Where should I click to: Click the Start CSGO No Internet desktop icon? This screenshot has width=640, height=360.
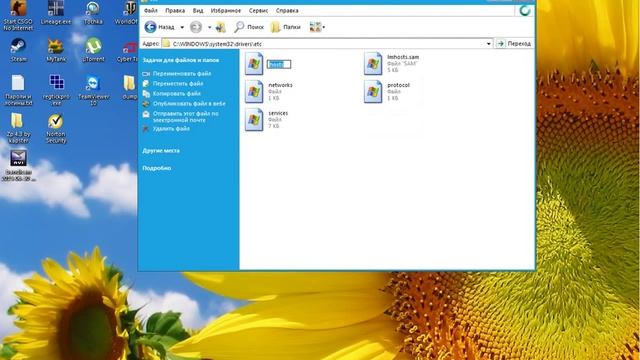(x=18, y=16)
